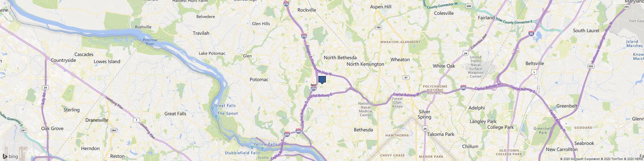Click the I-95 highway shield
This screenshot has width=644, height=161.
[531, 33]
